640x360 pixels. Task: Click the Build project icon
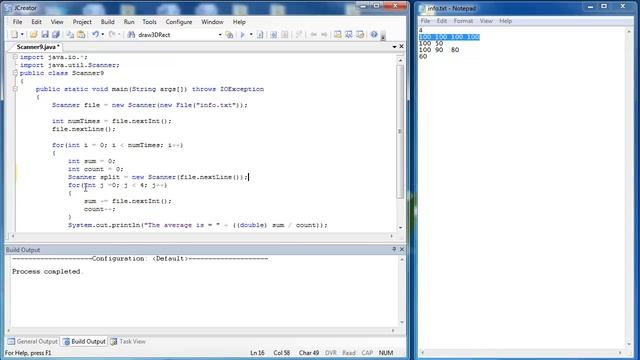click(273, 35)
